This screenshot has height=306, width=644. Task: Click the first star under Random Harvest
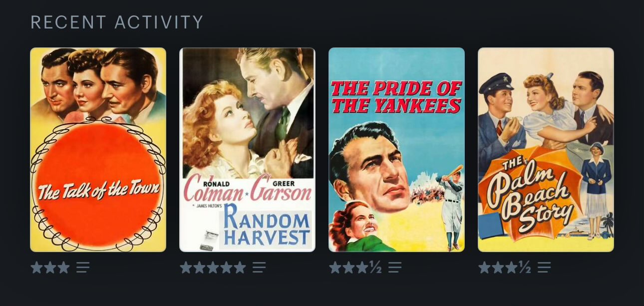point(186,268)
